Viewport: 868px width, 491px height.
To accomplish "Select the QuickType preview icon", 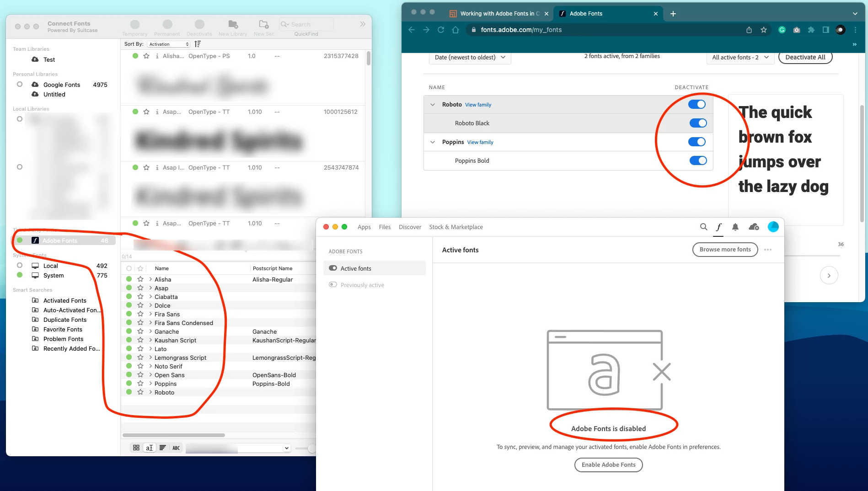I will coord(150,448).
